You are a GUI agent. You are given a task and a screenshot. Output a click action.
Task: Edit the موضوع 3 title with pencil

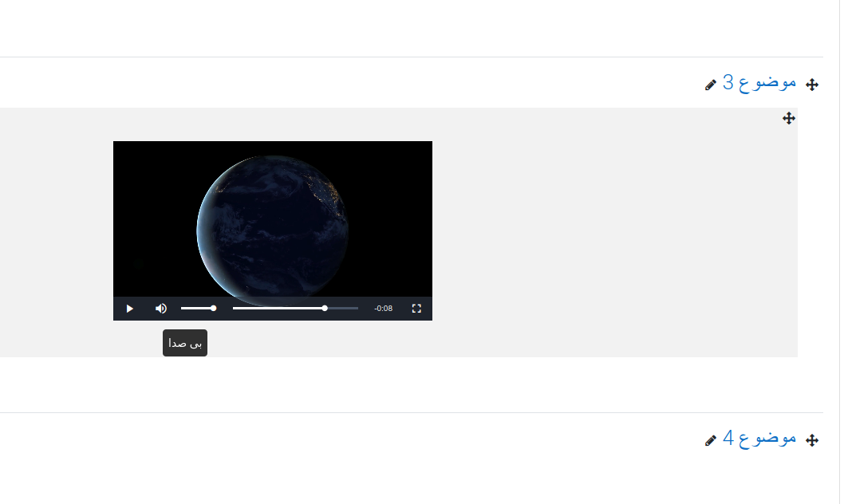pos(711,85)
